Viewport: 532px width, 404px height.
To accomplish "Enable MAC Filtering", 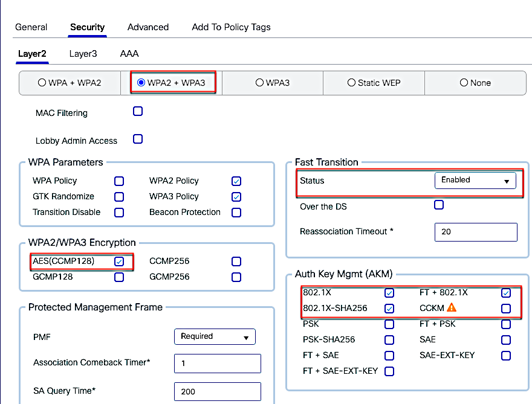I will [137, 111].
